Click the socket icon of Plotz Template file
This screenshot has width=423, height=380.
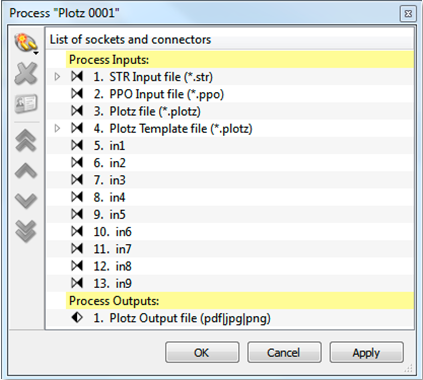click(x=77, y=128)
